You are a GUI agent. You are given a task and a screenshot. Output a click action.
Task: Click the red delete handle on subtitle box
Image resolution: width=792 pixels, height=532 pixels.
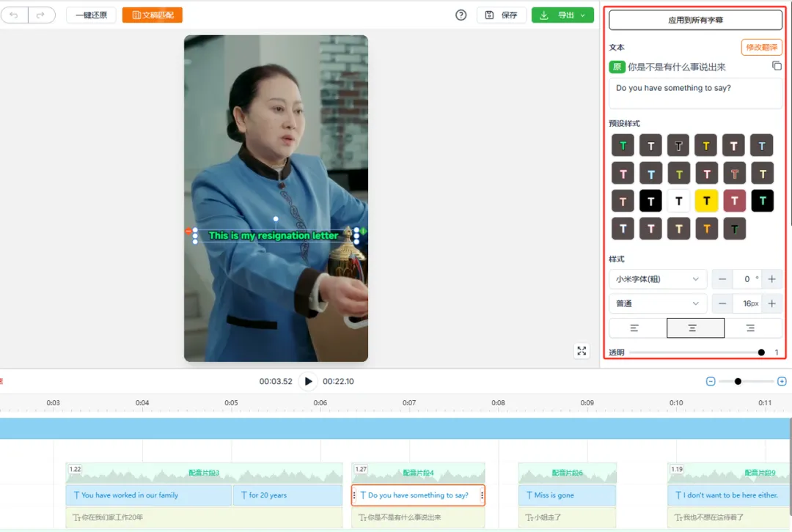click(188, 231)
